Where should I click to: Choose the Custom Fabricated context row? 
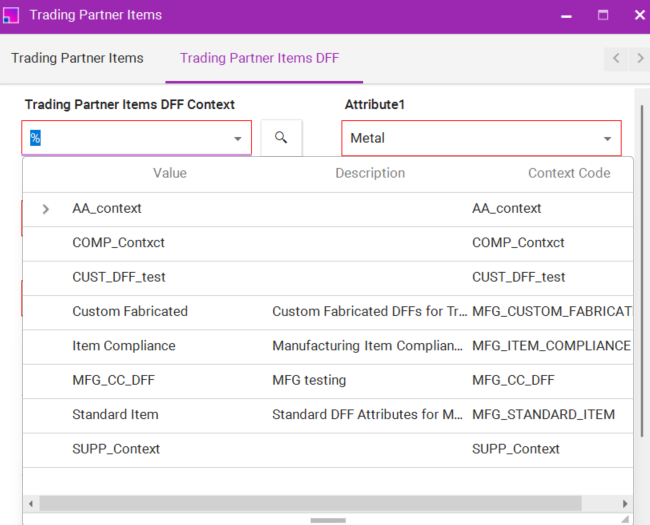click(x=130, y=311)
